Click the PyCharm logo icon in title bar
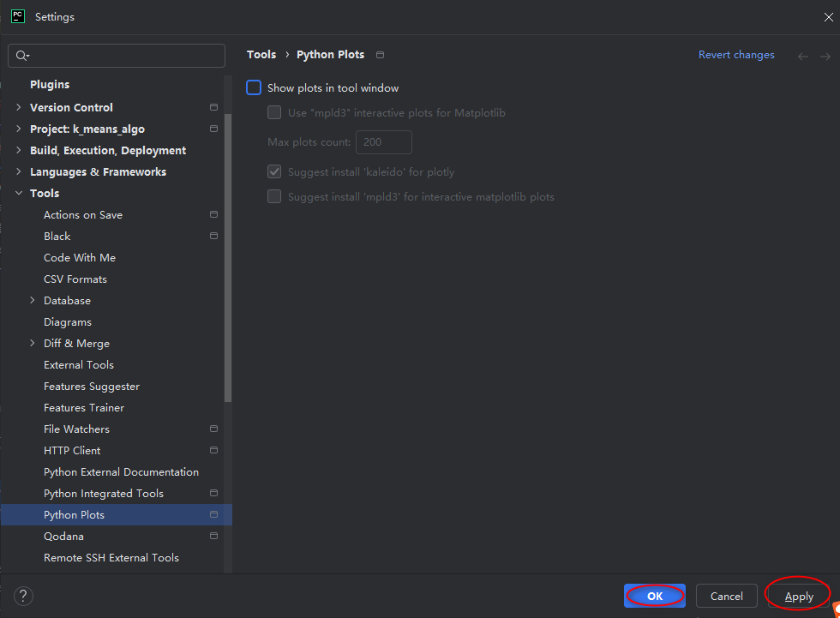The image size is (840, 618). 18,16
